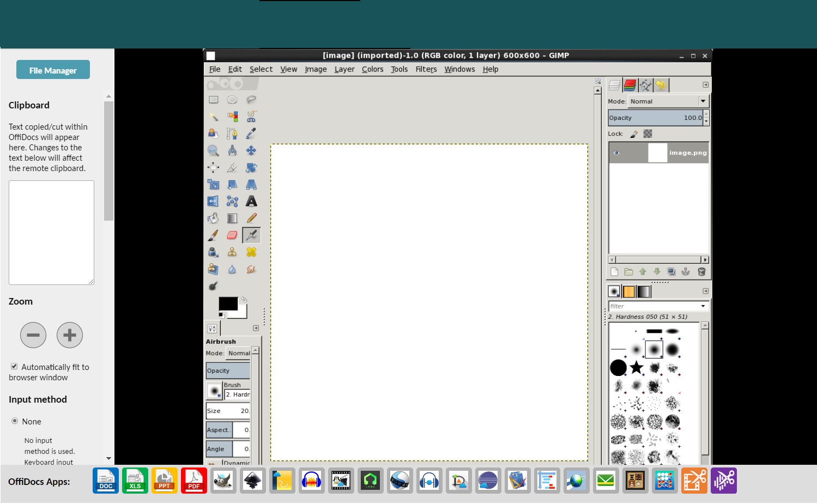This screenshot has height=504, width=817.
Task: Open the layer Mode dropdown
Action: pyautogui.click(x=702, y=101)
